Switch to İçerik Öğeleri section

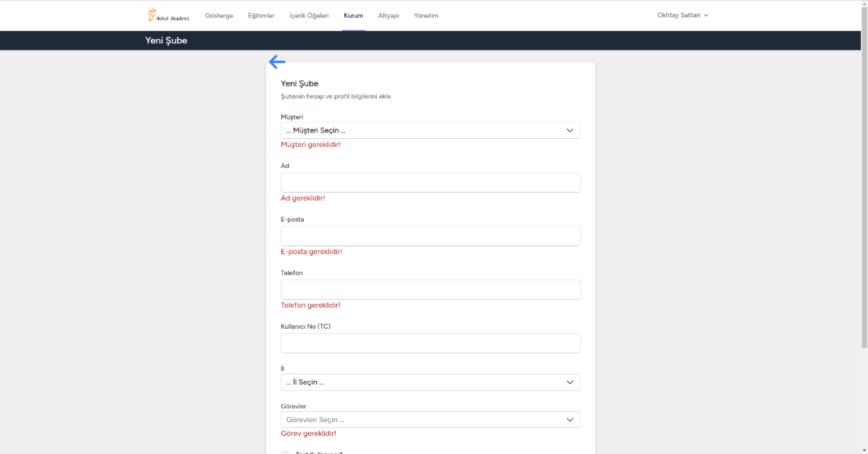tap(309, 15)
